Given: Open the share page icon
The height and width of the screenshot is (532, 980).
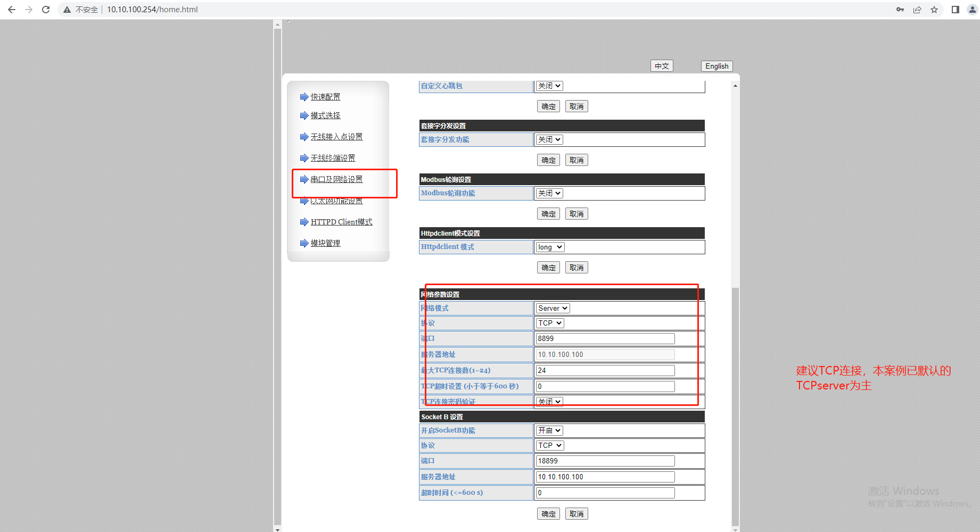Looking at the screenshot, I should point(917,10).
